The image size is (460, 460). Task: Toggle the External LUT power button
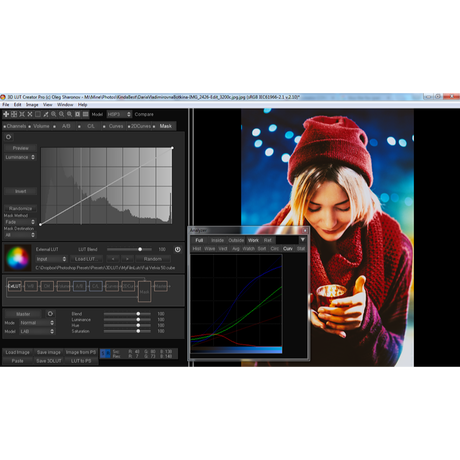pyautogui.click(x=177, y=249)
